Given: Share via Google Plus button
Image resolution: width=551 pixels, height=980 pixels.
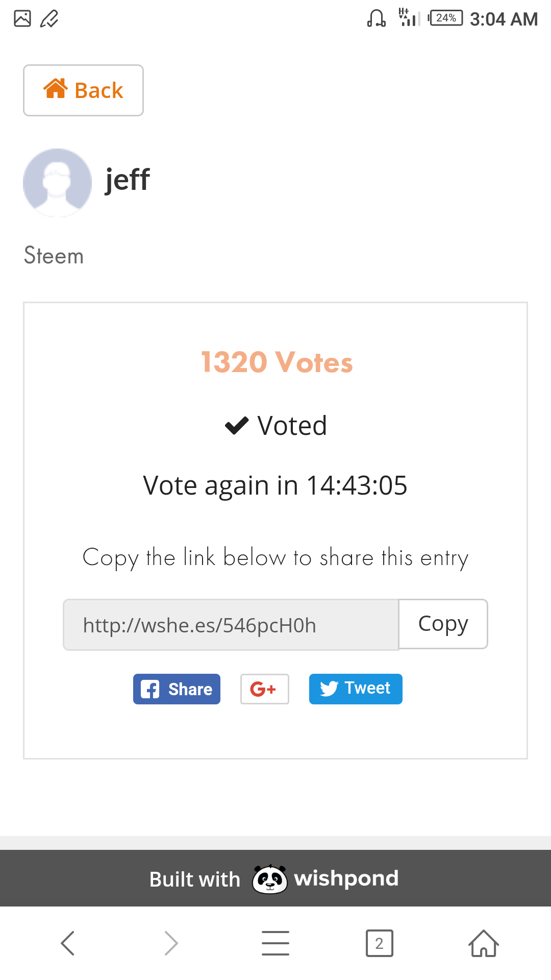Looking at the screenshot, I should click(x=264, y=689).
